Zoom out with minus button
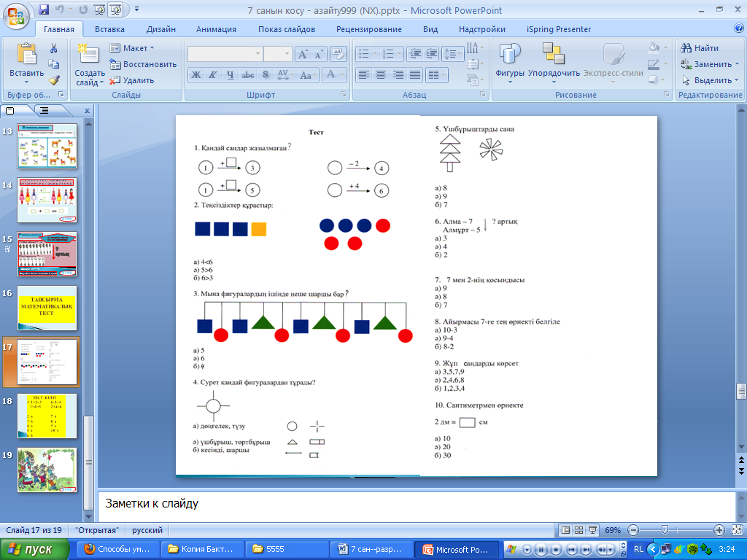 pyautogui.click(x=633, y=530)
